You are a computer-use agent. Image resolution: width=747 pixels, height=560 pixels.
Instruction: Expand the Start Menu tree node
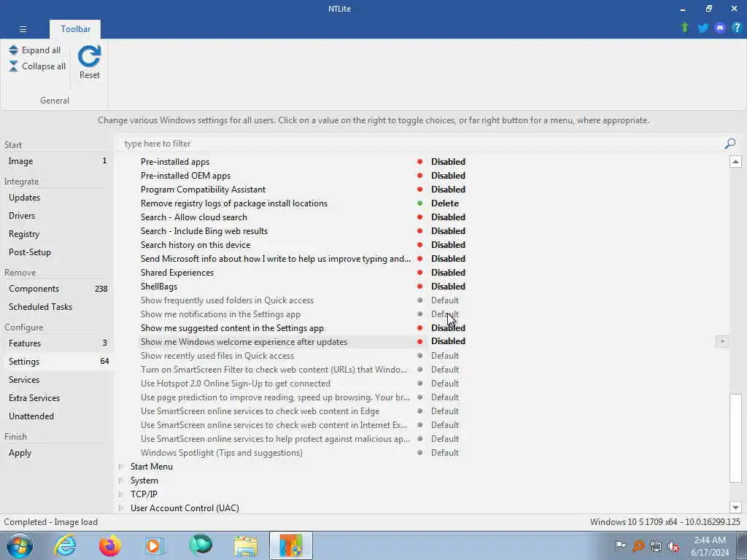point(121,467)
